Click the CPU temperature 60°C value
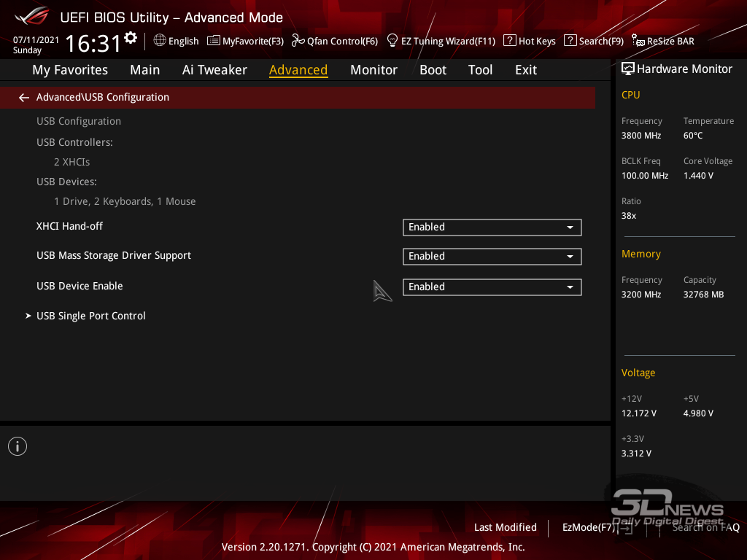Image resolution: width=747 pixels, height=560 pixels. (x=693, y=136)
